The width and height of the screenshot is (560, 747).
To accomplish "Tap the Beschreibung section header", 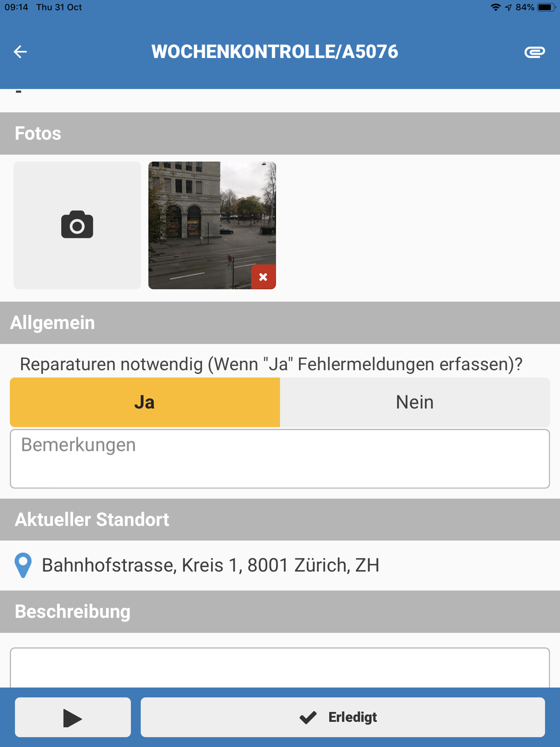I will click(73, 611).
